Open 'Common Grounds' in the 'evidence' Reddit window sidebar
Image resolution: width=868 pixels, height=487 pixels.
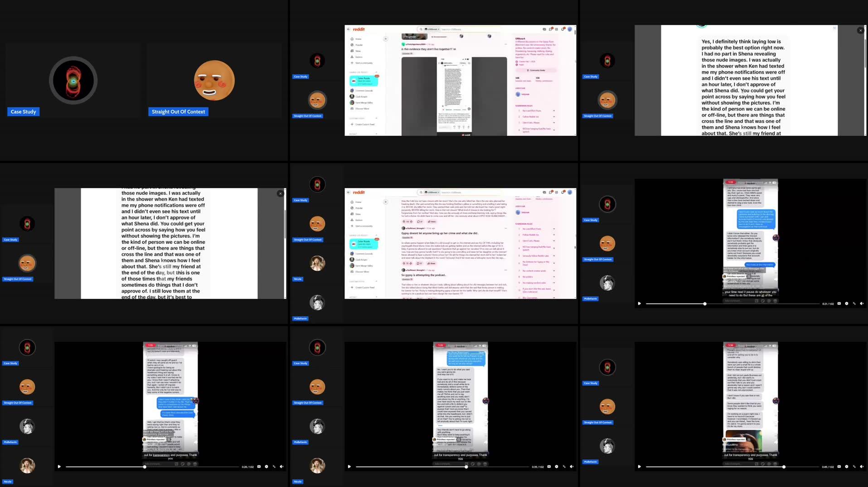pyautogui.click(x=361, y=91)
